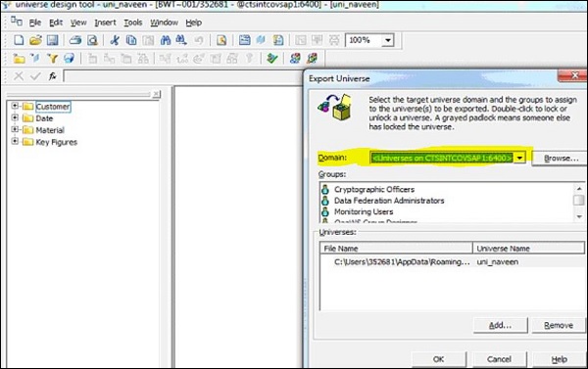Click the Undo arrow icon
This screenshot has height=369, width=588.
pyautogui.click(x=199, y=40)
